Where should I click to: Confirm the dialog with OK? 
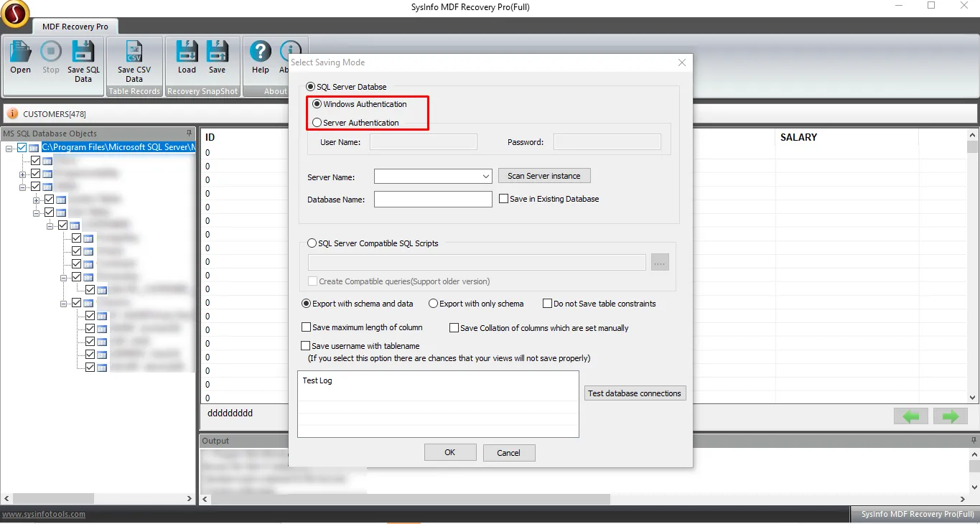450,452
